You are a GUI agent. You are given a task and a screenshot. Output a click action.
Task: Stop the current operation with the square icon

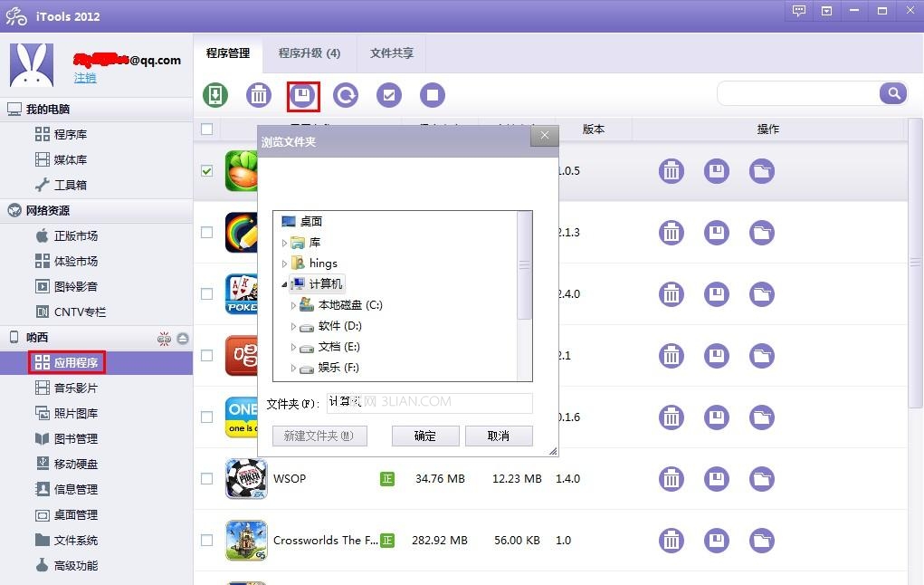tap(432, 94)
